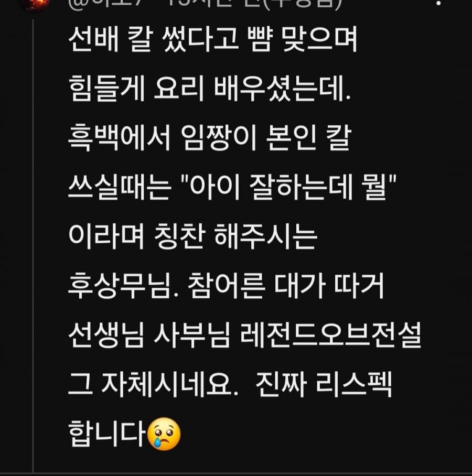Open the commenter's profile avatar

(34, 4)
